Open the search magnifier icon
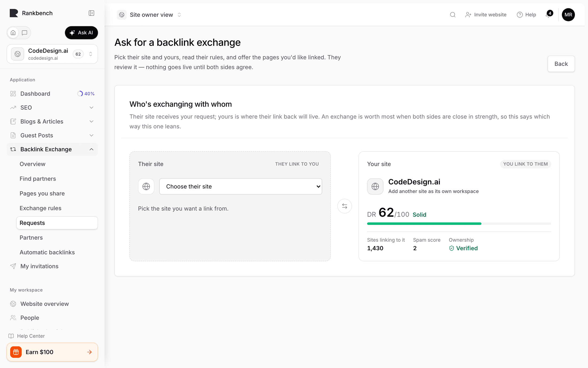Screen dimensions: 588x368 (453, 15)
